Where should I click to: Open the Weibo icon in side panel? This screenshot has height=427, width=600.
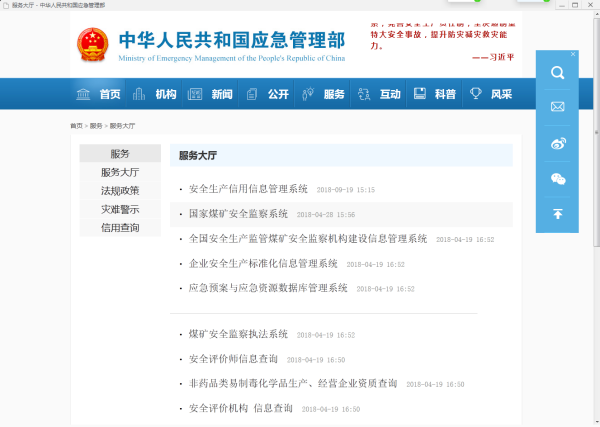[558, 143]
